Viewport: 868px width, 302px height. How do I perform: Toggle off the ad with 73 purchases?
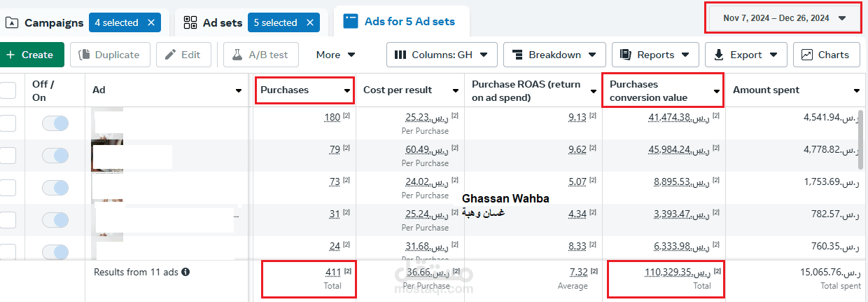coord(55,188)
